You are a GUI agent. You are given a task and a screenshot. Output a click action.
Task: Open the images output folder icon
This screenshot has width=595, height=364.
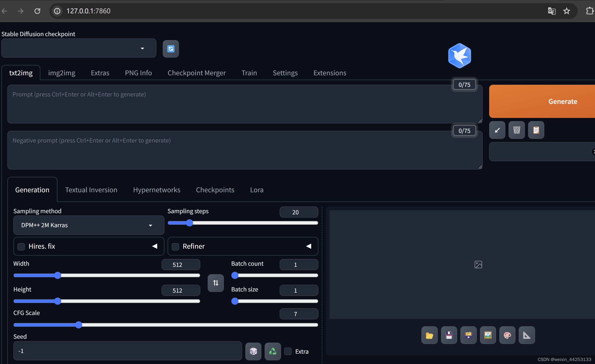coord(429,335)
